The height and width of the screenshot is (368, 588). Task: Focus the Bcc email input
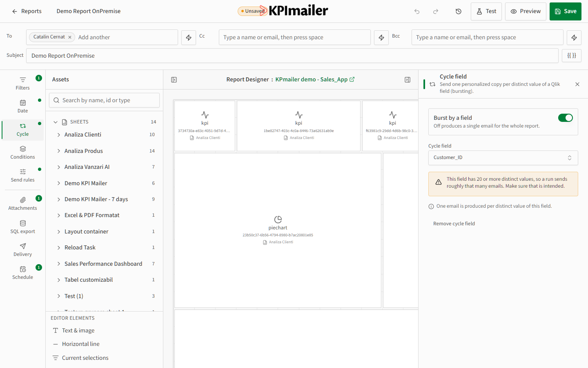click(x=488, y=37)
